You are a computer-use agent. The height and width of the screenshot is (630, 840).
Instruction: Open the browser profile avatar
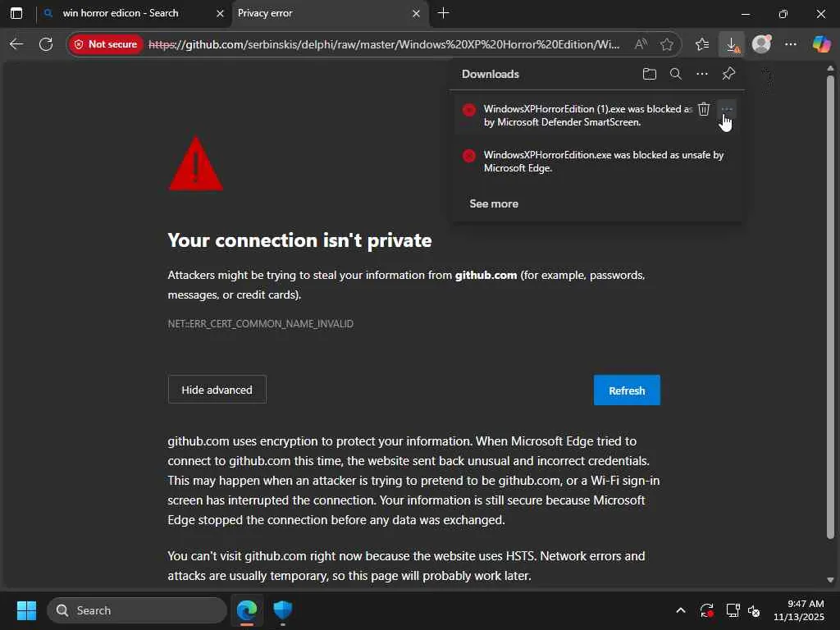click(761, 44)
